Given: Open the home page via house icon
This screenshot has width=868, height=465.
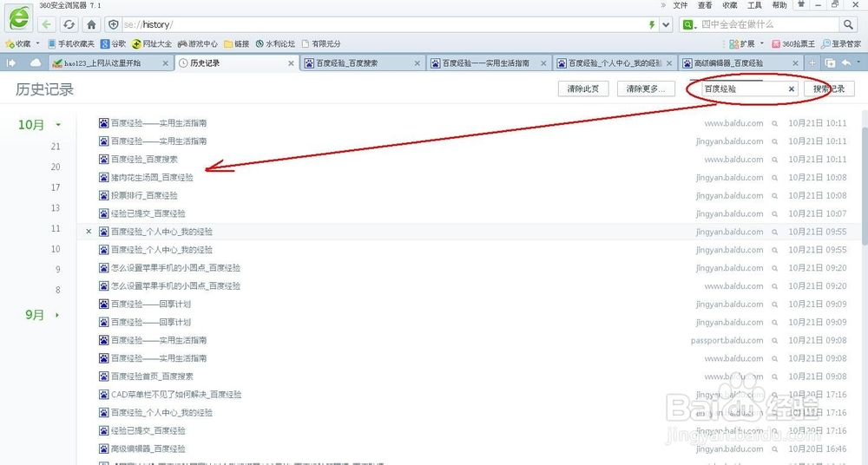Looking at the screenshot, I should point(91,24).
